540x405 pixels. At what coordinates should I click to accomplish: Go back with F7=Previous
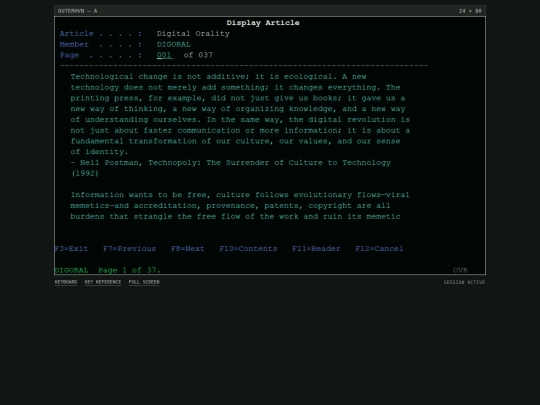[x=129, y=249]
